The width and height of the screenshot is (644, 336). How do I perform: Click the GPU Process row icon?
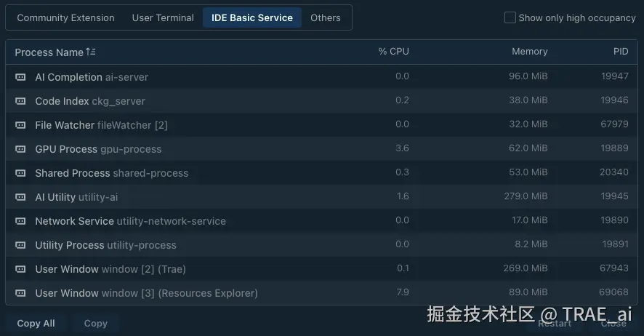[x=20, y=149]
